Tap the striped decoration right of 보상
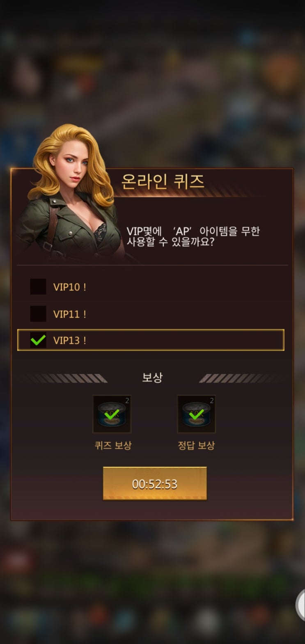 242,378
